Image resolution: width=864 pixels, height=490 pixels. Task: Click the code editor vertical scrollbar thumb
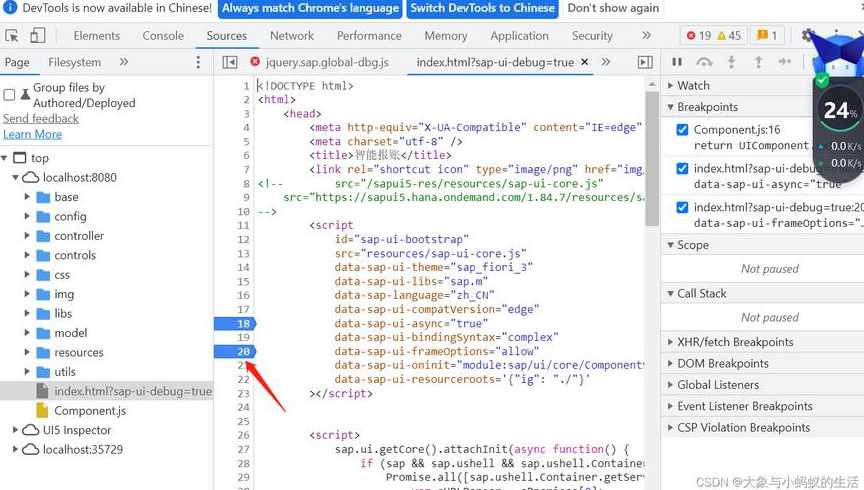652,159
